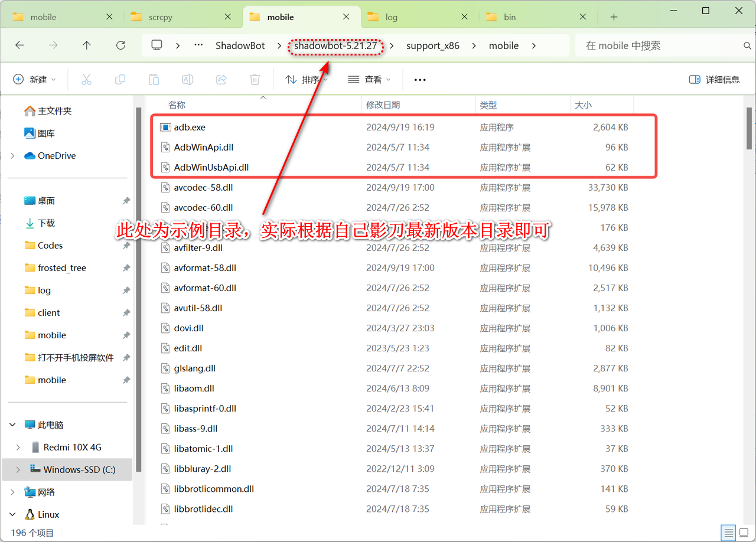This screenshot has height=542, width=756.
Task: Click the Cut scissors icon in toolbar
Action: (x=86, y=79)
